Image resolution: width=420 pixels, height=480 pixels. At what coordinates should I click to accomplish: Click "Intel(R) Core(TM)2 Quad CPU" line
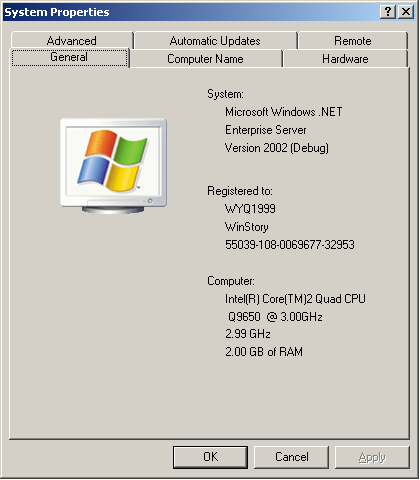pyautogui.click(x=295, y=299)
